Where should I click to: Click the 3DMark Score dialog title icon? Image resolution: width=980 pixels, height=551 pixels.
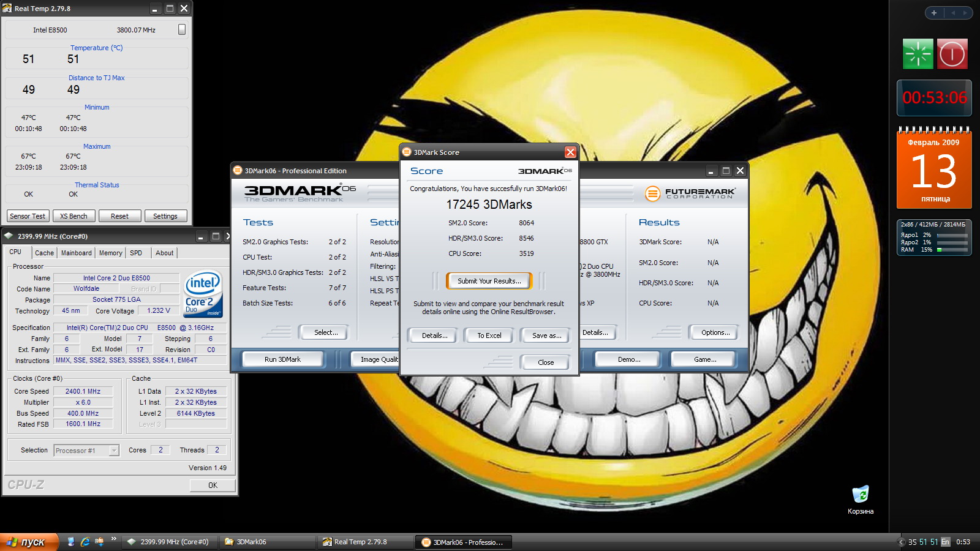coord(407,152)
